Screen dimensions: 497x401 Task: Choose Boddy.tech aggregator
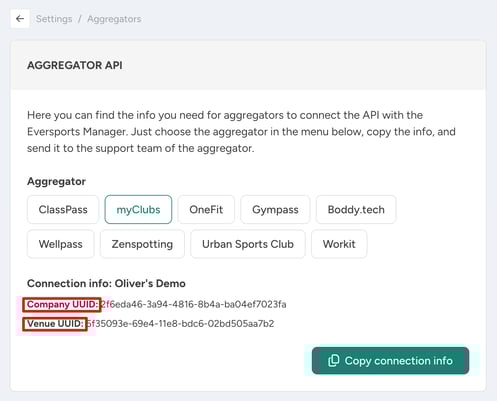tap(356, 210)
